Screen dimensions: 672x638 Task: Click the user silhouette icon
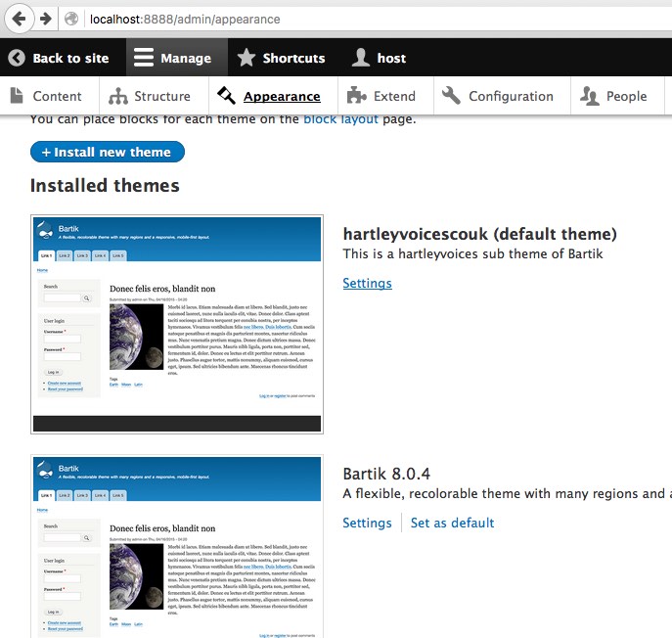(x=361, y=58)
